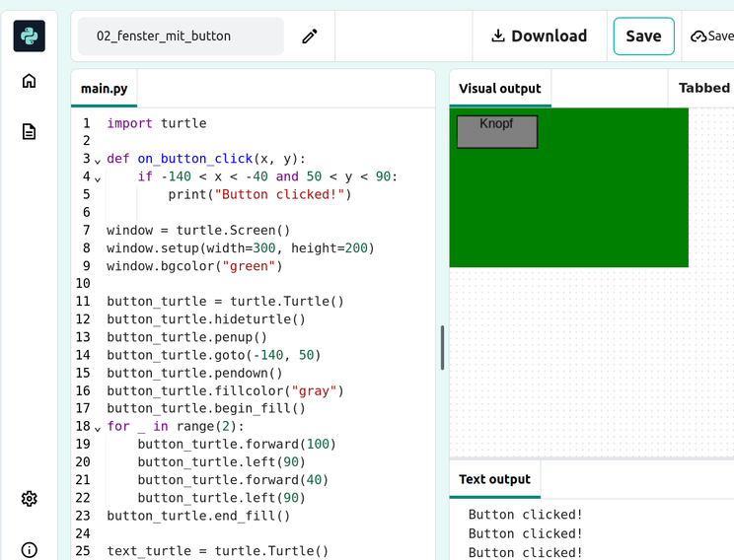Viewport: 734px width, 560px height.
Task: Click the line button_turtle.forward(40)
Action: 233,479
